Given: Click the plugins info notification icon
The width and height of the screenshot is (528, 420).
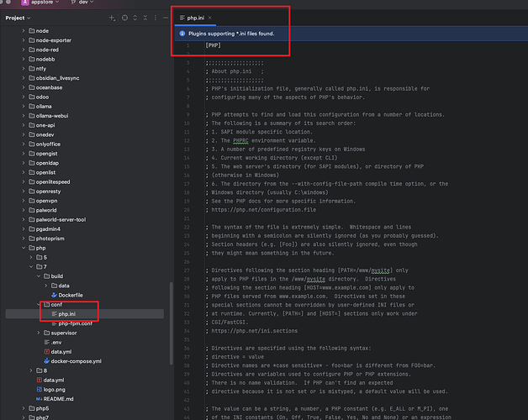Looking at the screenshot, I should (182, 34).
